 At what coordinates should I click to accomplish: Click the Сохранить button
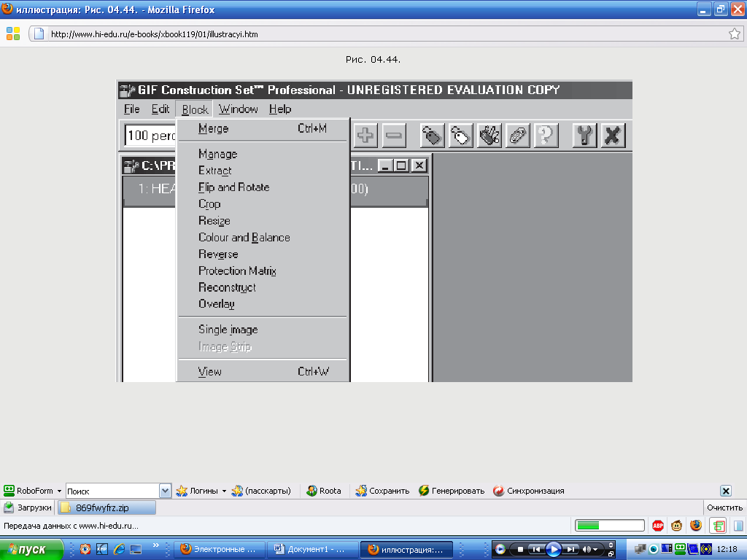(x=382, y=491)
